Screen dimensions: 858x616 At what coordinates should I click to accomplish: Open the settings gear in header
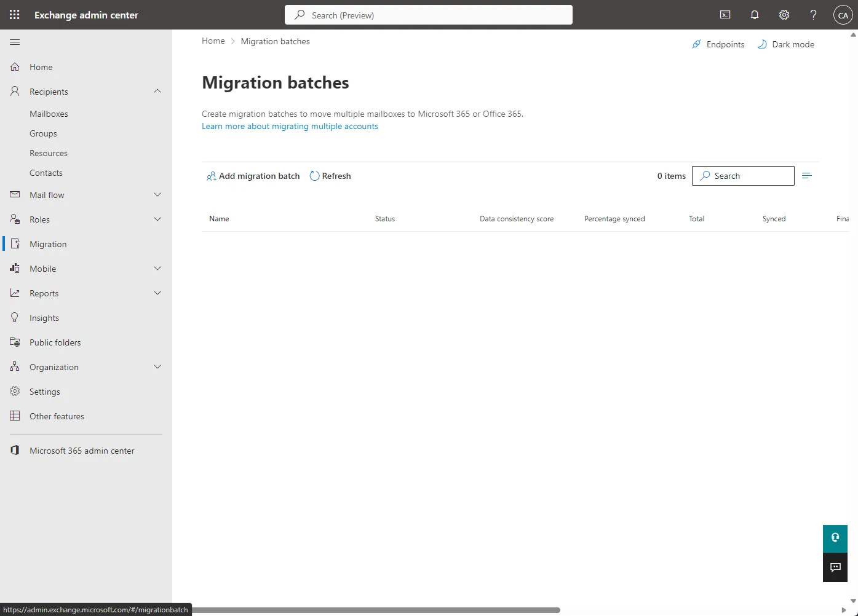[x=784, y=15]
